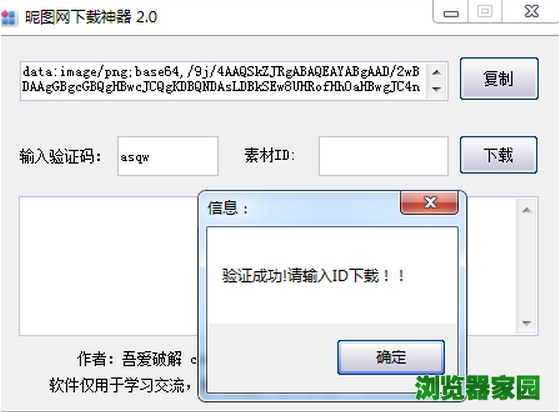Click base64 box scroll up arrow
This screenshot has height=412, width=559.
(x=437, y=72)
